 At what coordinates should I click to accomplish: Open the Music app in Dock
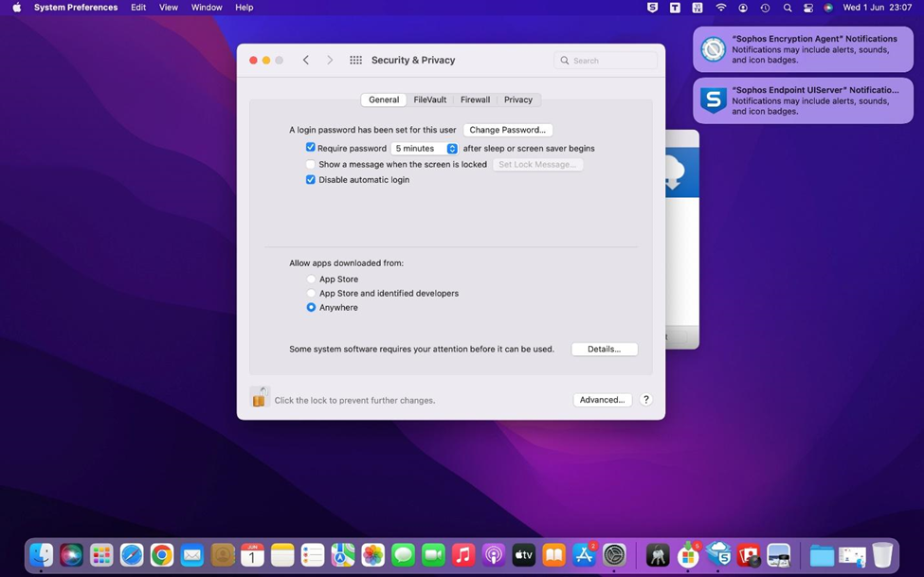(x=463, y=555)
